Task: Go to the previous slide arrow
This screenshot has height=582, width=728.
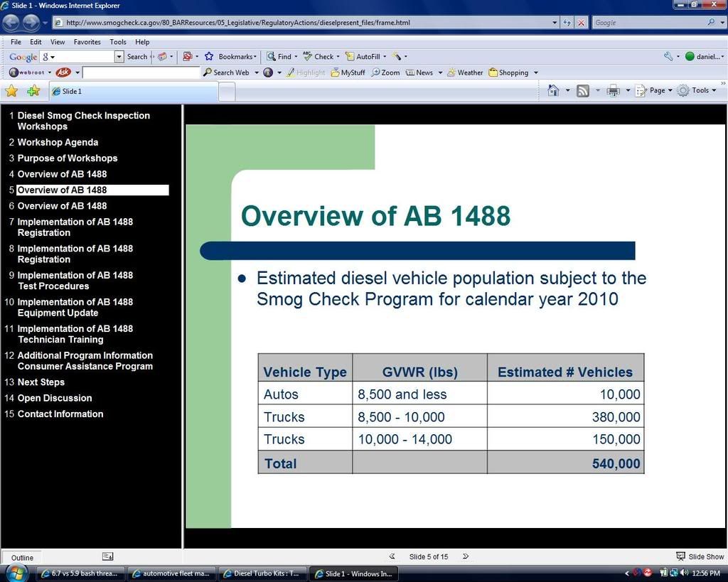Action: click(392, 556)
